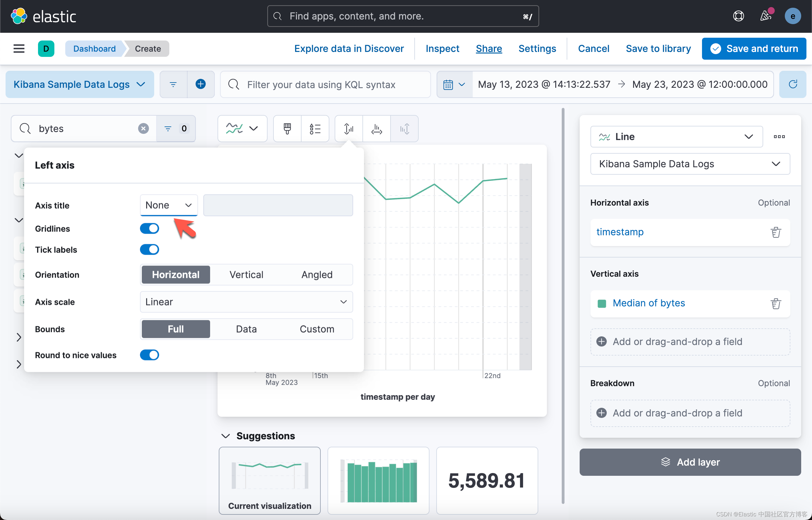This screenshot has width=812, height=520.
Task: Open the Kibana Sample Data Logs data view picker
Action: tap(80, 84)
